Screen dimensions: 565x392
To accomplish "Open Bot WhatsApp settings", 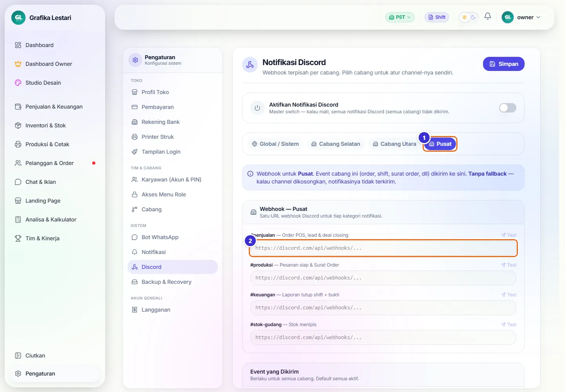I will click(173, 237).
